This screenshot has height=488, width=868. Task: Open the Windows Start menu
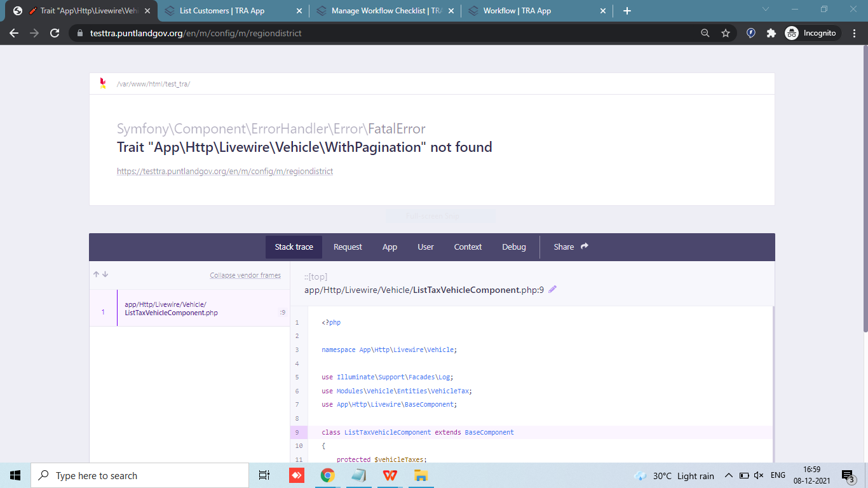tap(15, 475)
